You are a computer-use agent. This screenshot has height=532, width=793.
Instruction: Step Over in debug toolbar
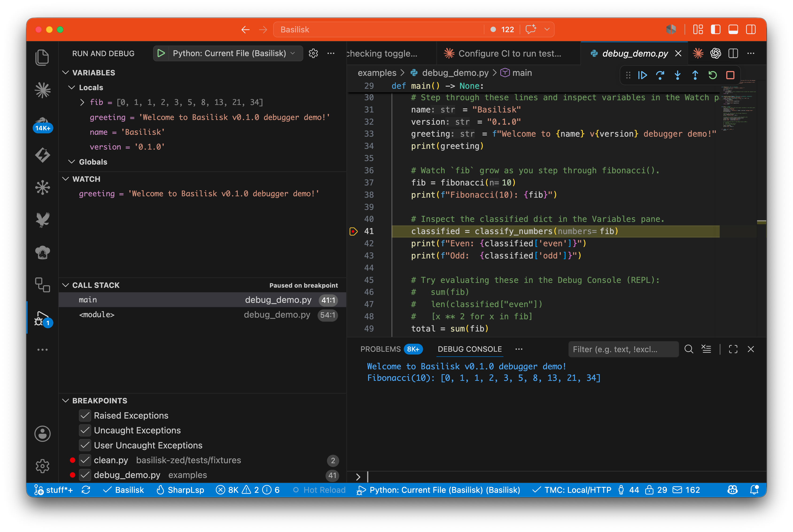point(660,75)
